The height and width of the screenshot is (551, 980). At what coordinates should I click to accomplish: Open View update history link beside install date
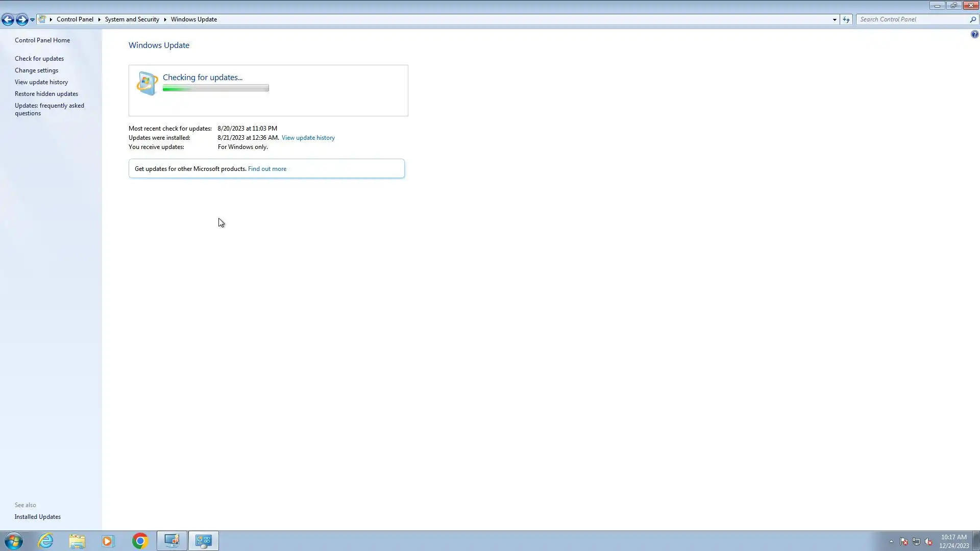(x=308, y=138)
